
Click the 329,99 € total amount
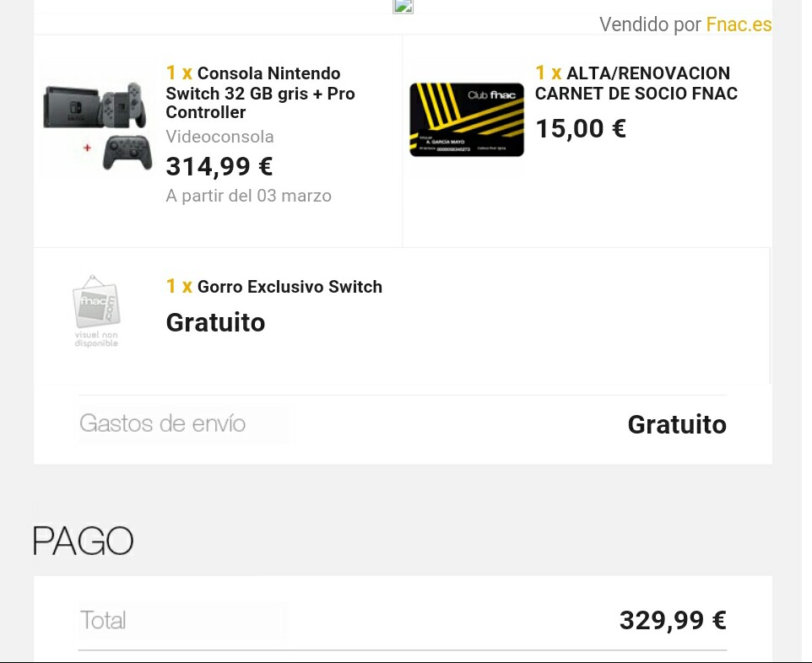(x=672, y=621)
